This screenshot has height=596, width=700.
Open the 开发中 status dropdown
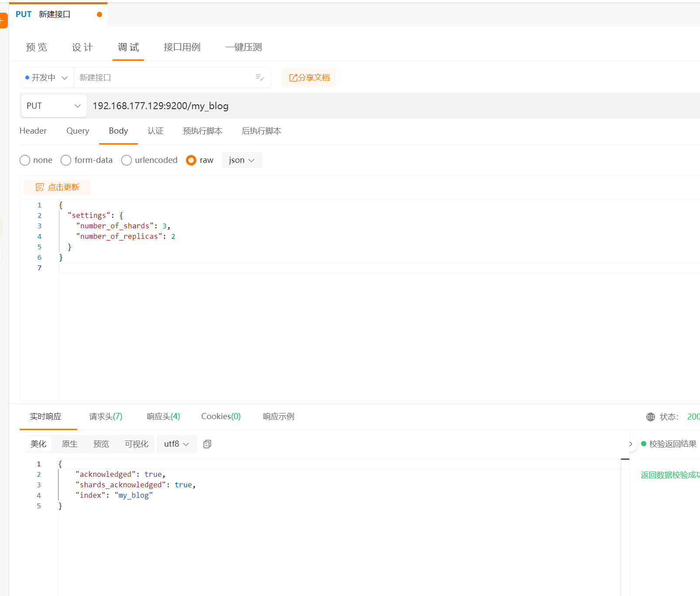point(47,78)
